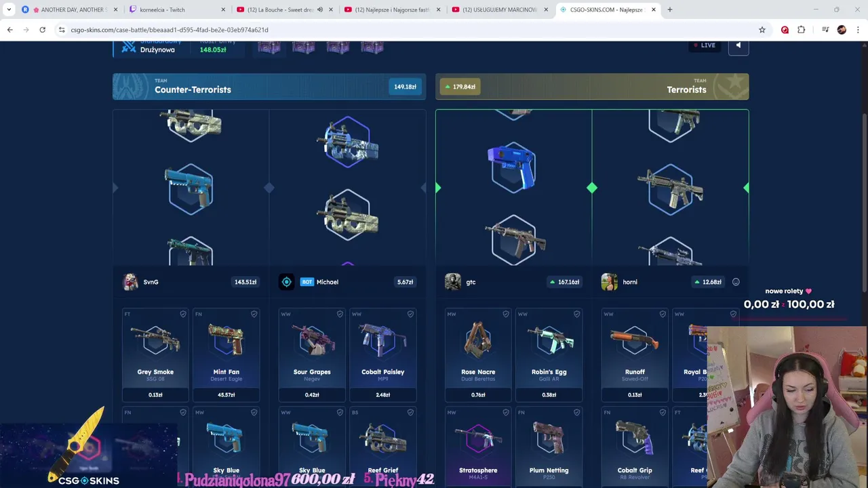This screenshot has height=488, width=868.
Task: Switch to the Najlepsze i Najgorsze tab
Action: 392,9
